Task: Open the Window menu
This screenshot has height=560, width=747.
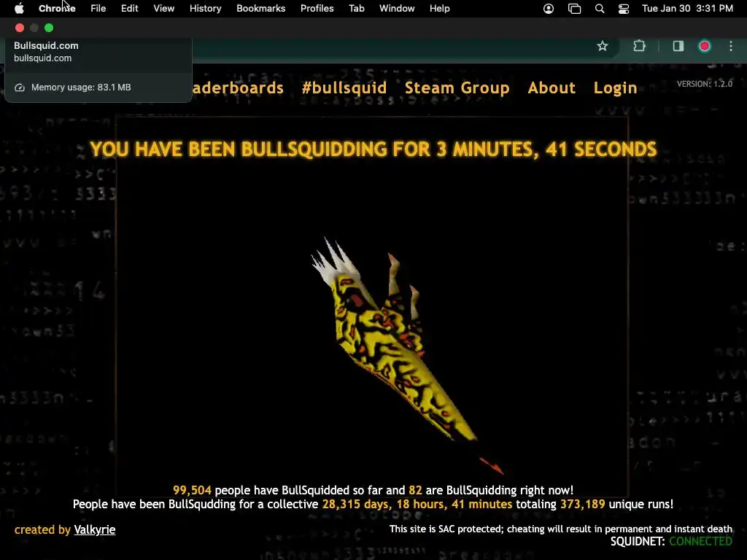Action: pos(397,9)
